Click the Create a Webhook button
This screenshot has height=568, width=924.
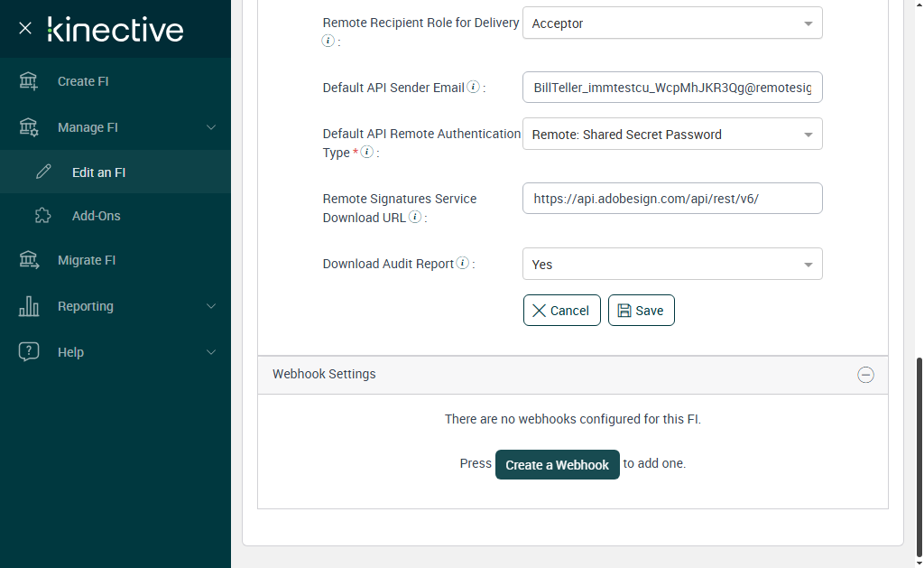[557, 465]
